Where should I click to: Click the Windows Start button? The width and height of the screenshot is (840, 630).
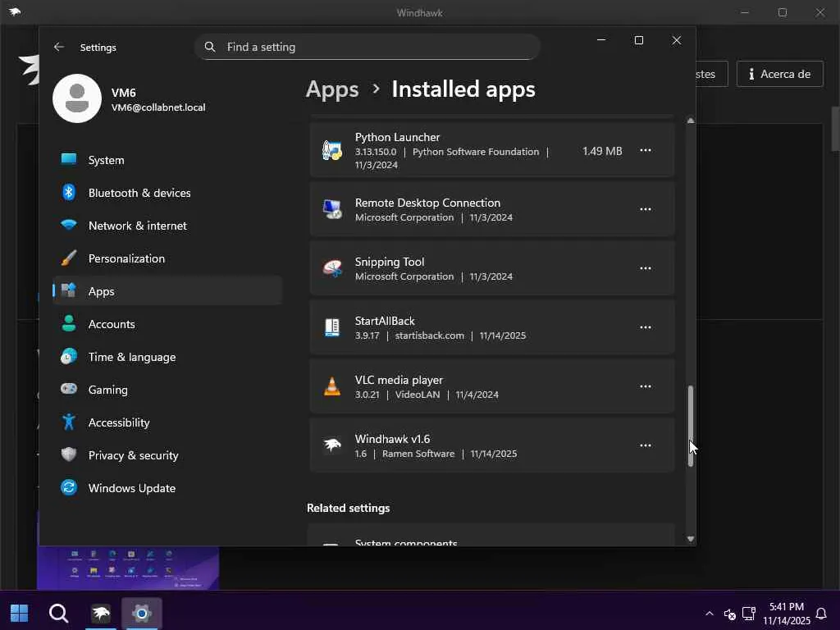tap(19, 613)
